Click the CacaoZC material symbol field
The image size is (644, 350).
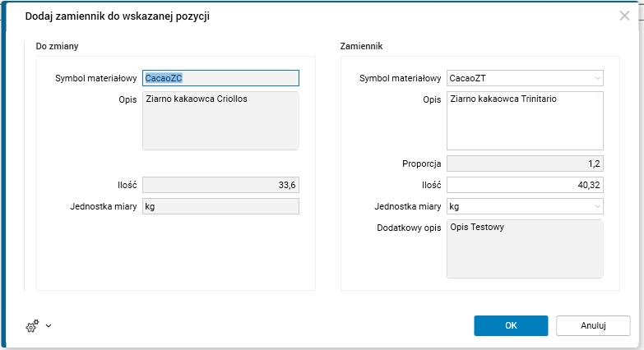tap(220, 78)
